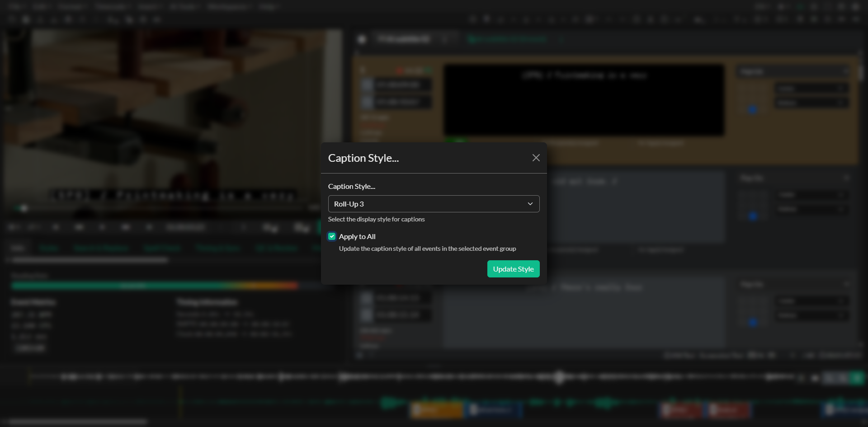Click the green button at the timeline's right end
This screenshot has height=427, width=868.
[x=858, y=378]
